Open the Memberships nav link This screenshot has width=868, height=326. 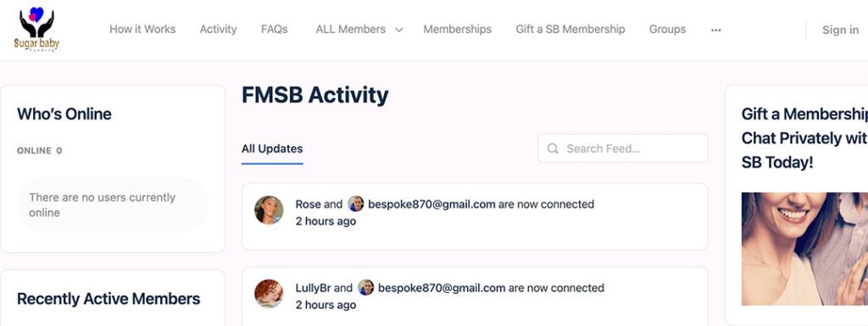pyautogui.click(x=457, y=30)
